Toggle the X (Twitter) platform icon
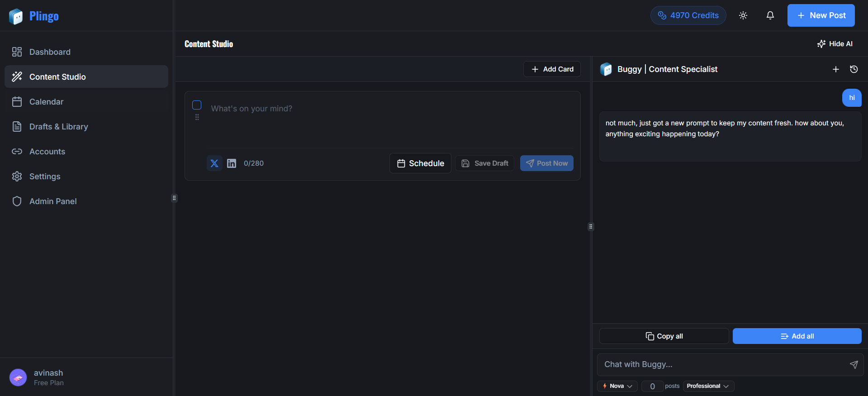Image resolution: width=868 pixels, height=396 pixels. pyautogui.click(x=214, y=163)
